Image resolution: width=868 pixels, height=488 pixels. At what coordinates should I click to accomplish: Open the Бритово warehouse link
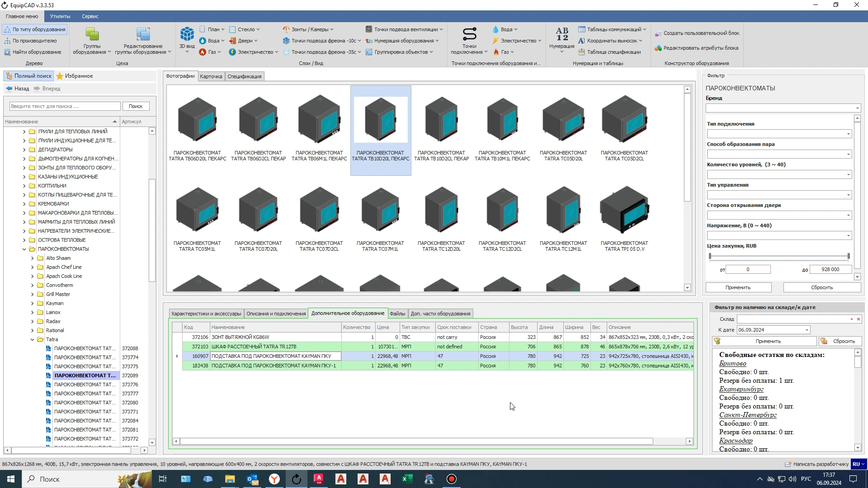pyautogui.click(x=732, y=363)
